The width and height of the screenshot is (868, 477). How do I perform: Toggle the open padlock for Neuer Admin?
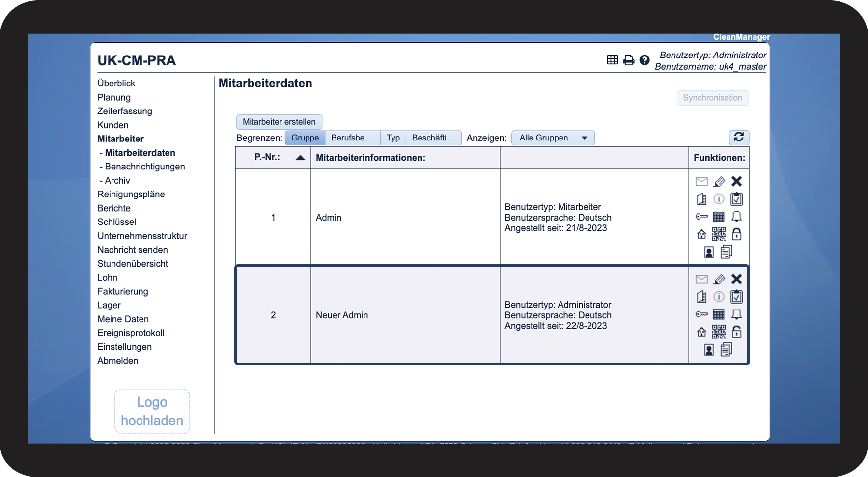[736, 332]
